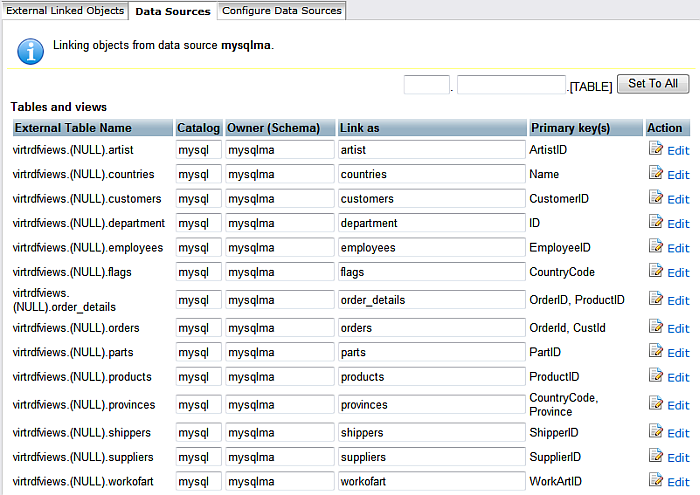
Task: Switch to External Linked Objects tab
Action: (x=65, y=10)
